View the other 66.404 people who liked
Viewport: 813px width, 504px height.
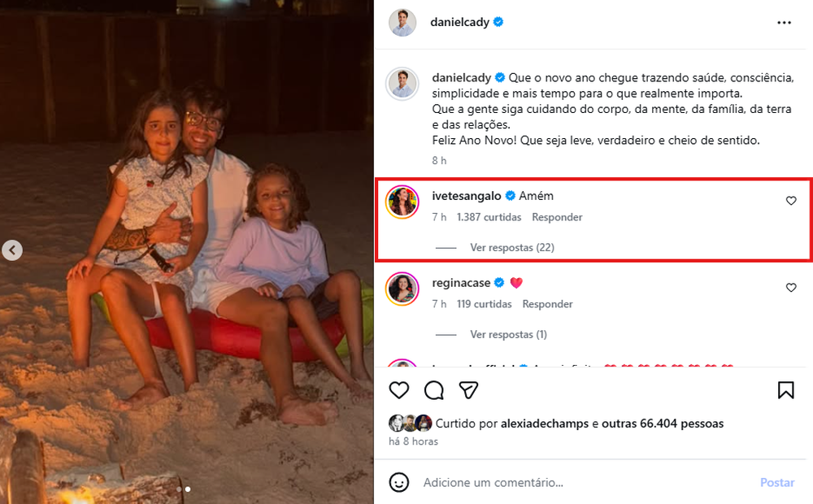(663, 424)
